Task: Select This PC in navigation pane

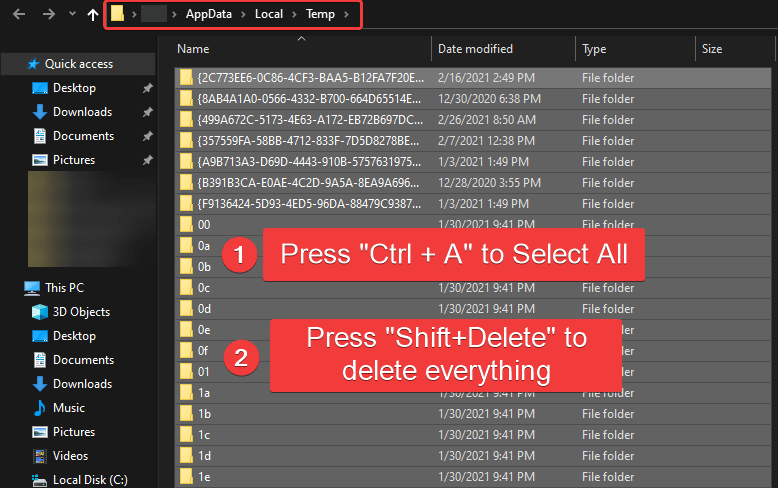Action: (65, 288)
